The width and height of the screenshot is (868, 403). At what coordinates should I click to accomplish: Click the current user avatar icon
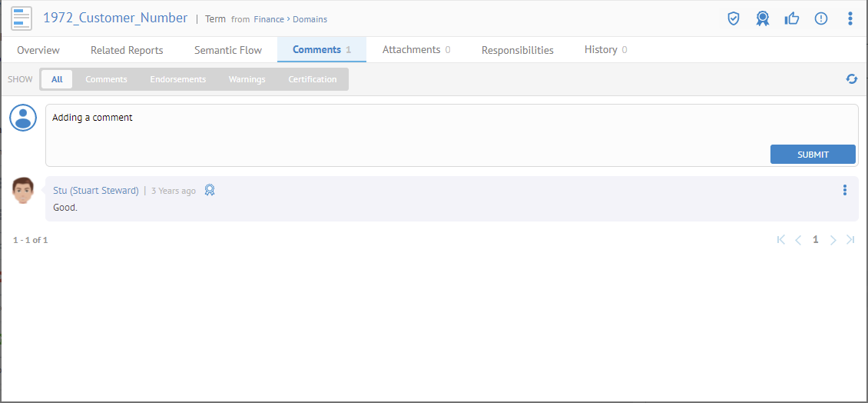(23, 118)
